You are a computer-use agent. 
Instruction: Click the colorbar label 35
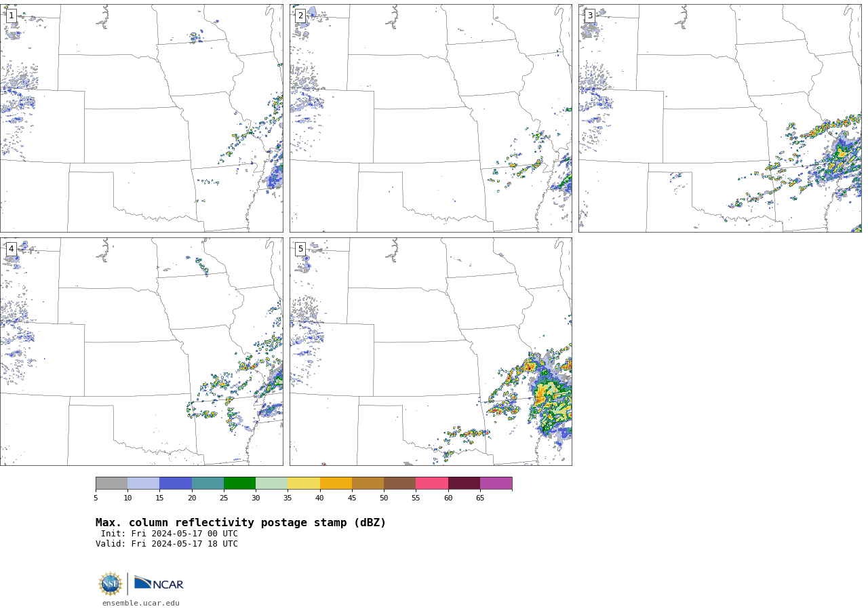point(288,498)
